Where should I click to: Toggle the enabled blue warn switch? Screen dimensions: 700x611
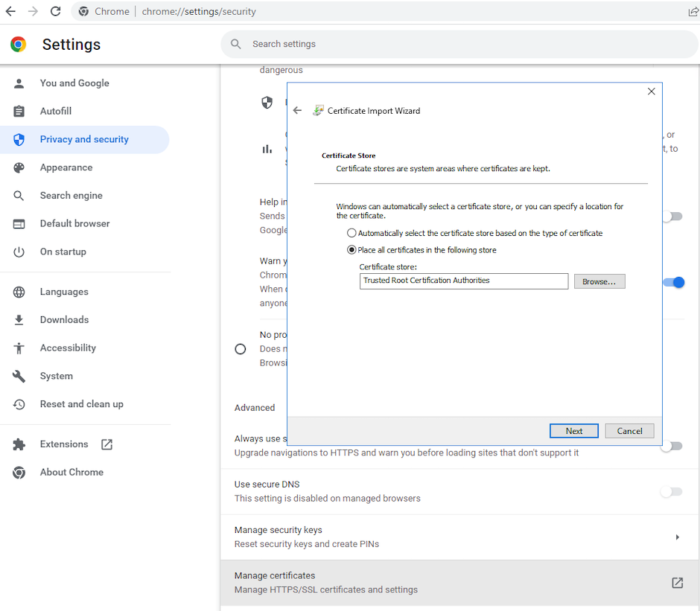674,282
